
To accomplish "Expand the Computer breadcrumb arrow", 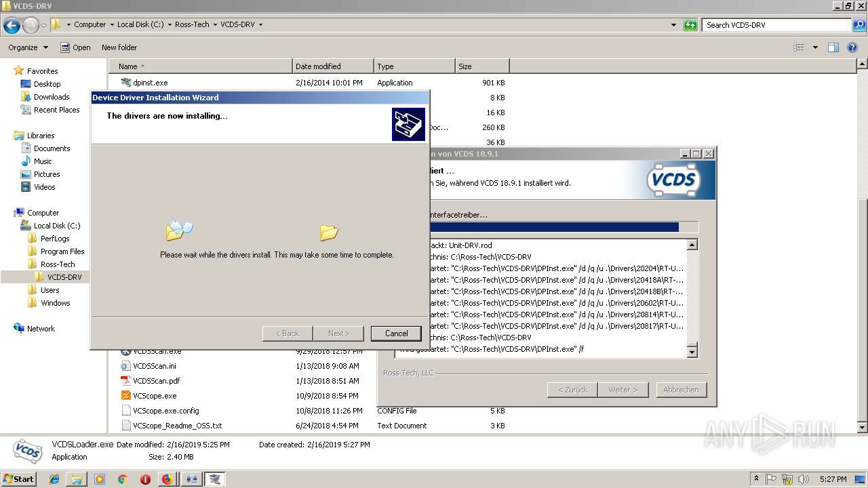I will pyautogui.click(x=111, y=25).
